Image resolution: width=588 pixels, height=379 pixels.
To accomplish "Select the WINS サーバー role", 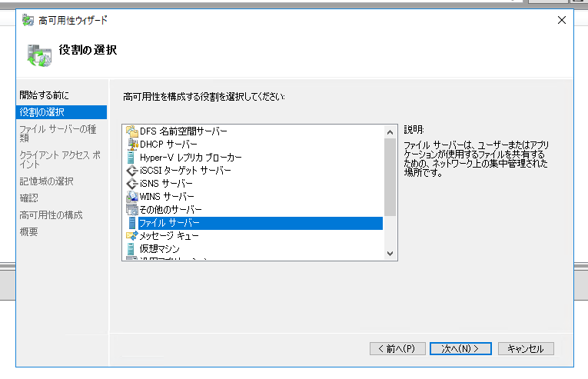I will (x=167, y=197).
